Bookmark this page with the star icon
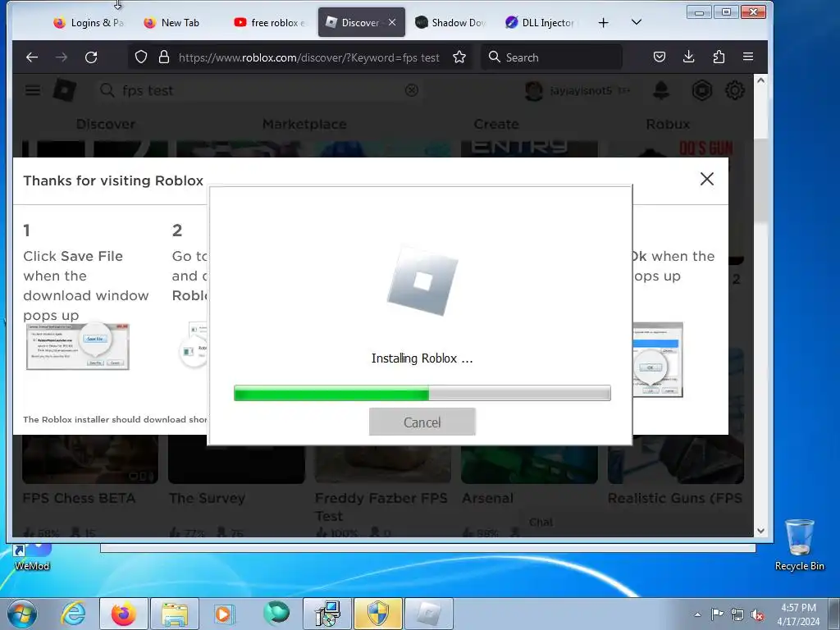This screenshot has height=630, width=840. 459,57
